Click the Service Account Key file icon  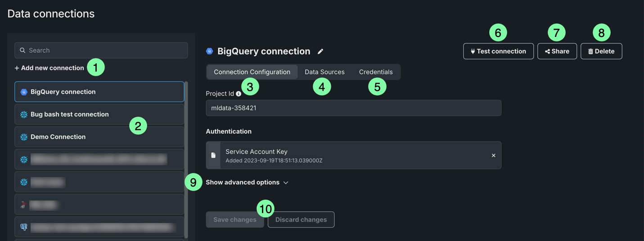(213, 155)
